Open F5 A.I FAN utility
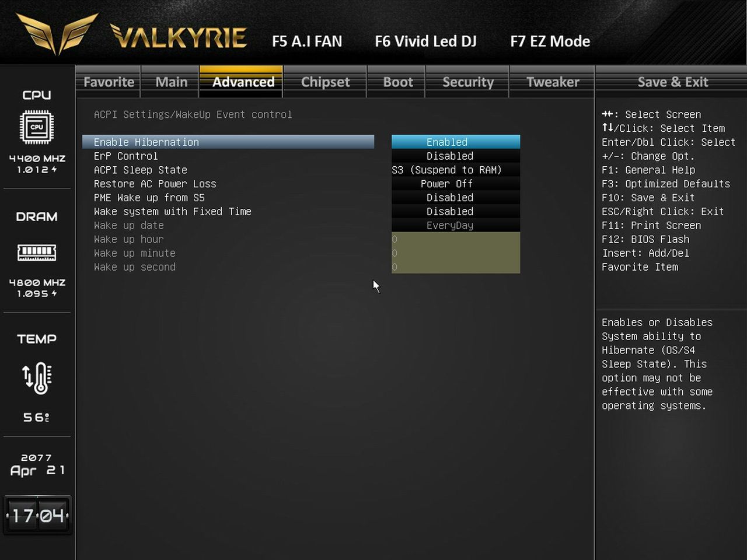This screenshot has width=747, height=560. (307, 41)
